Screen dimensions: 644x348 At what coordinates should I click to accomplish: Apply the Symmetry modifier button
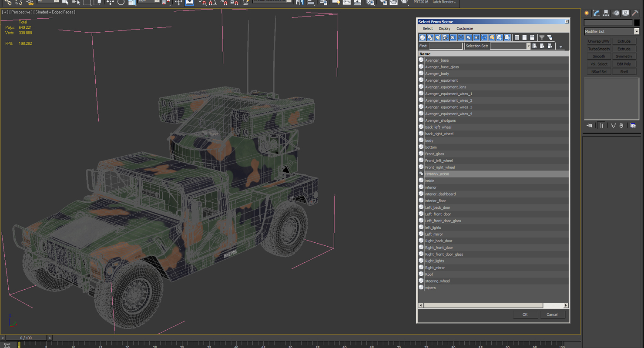pos(624,57)
